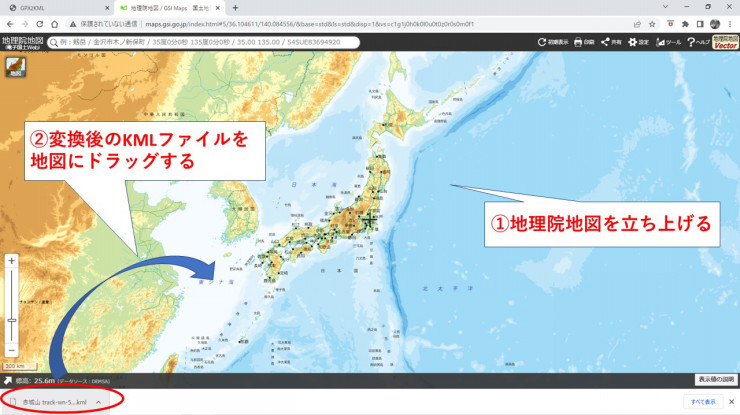Reload the current page
The image size is (740, 415).
tap(40, 24)
